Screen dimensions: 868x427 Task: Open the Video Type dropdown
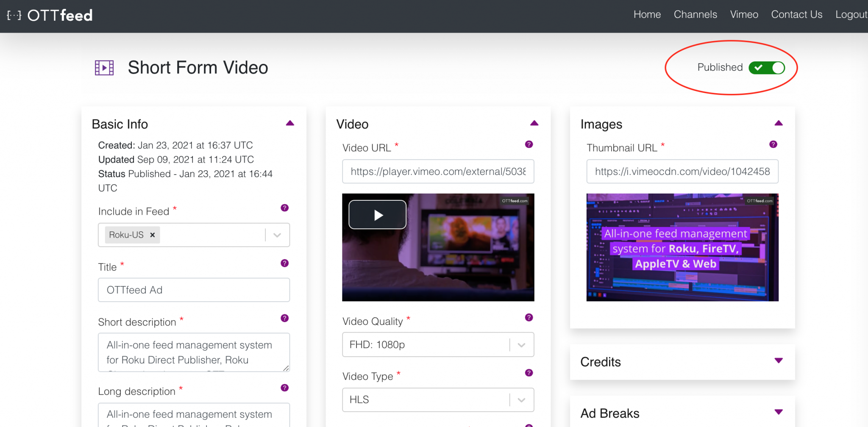(x=521, y=399)
